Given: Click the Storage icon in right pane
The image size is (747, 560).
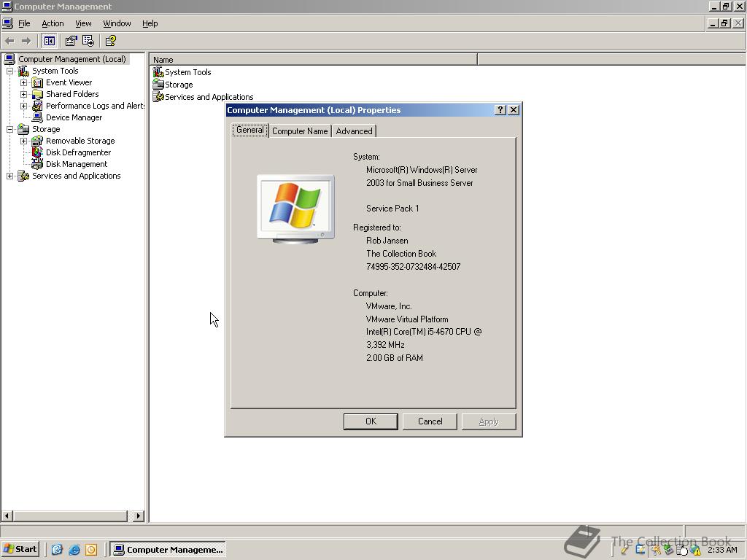Looking at the screenshot, I should [158, 85].
